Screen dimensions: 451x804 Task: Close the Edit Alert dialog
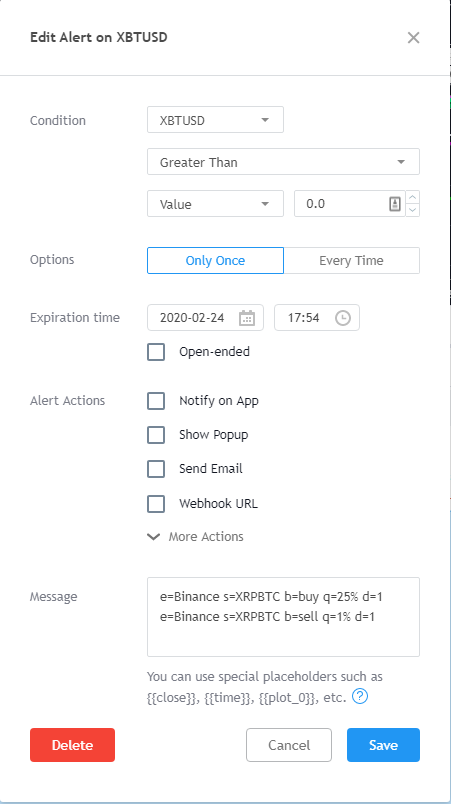pyautogui.click(x=413, y=37)
